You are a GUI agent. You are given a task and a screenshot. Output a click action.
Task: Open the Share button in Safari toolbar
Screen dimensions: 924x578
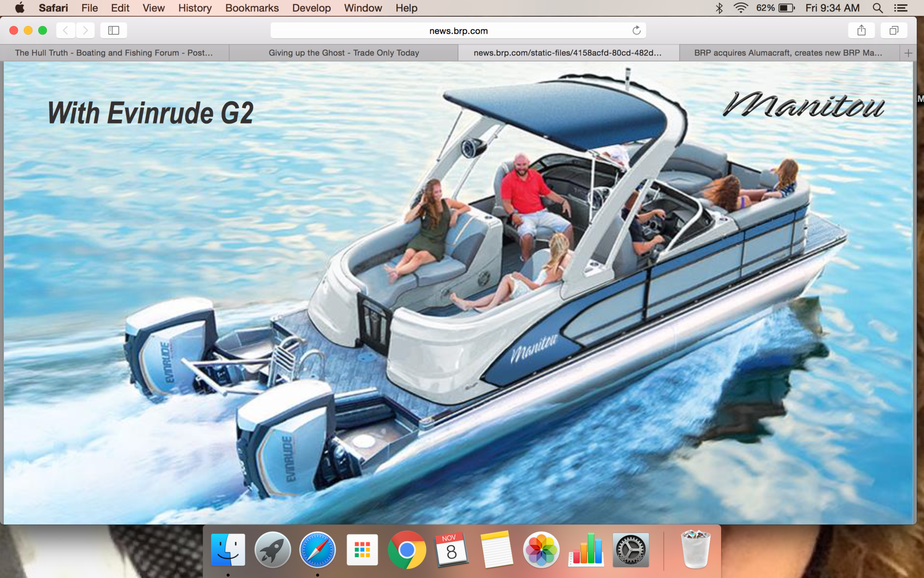point(861,31)
